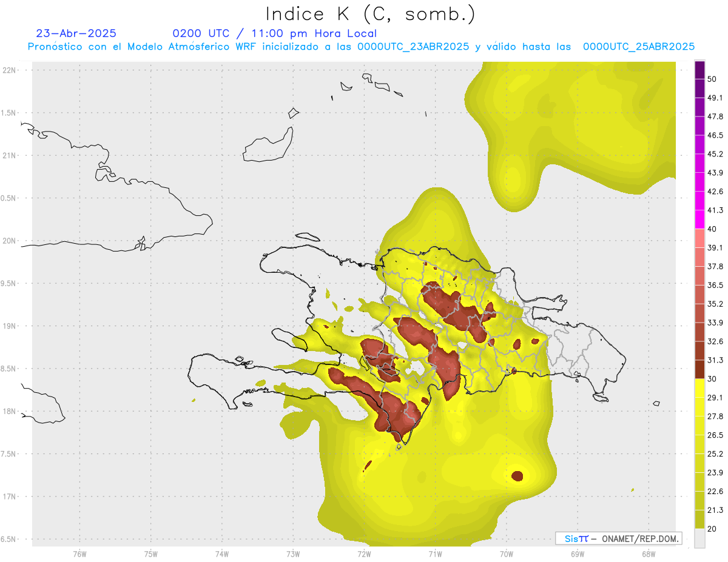Pick the bright yellow swatch between 30 and 29.1
This screenshot has height=562, width=728.
tap(699, 389)
